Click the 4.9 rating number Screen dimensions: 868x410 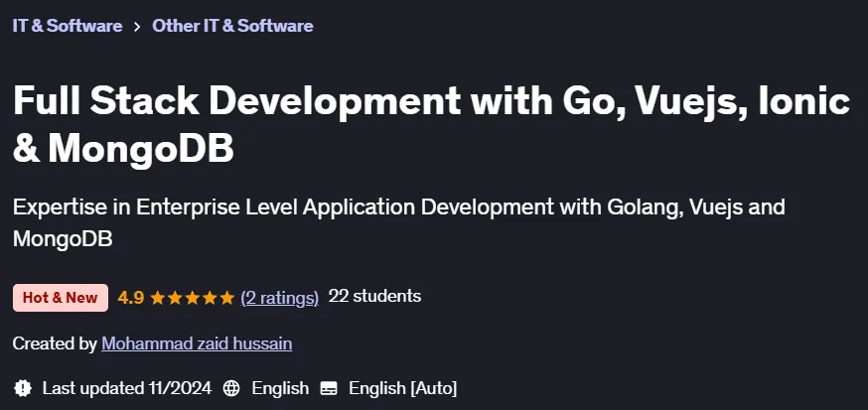131,298
